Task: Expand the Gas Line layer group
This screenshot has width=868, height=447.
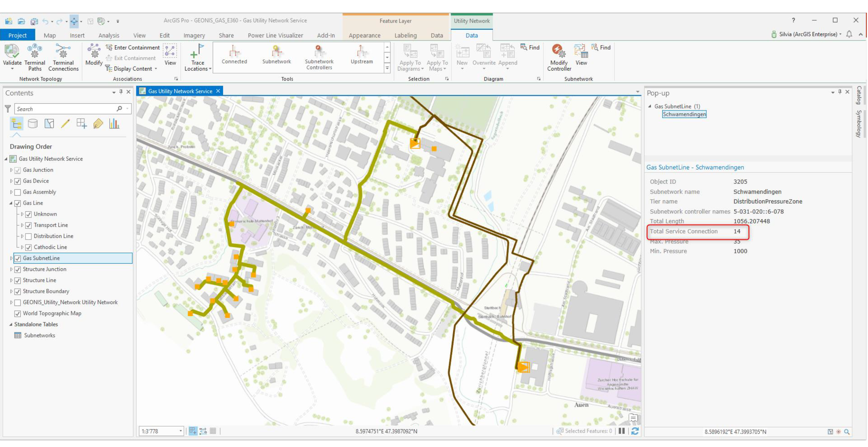Action: pyautogui.click(x=12, y=203)
